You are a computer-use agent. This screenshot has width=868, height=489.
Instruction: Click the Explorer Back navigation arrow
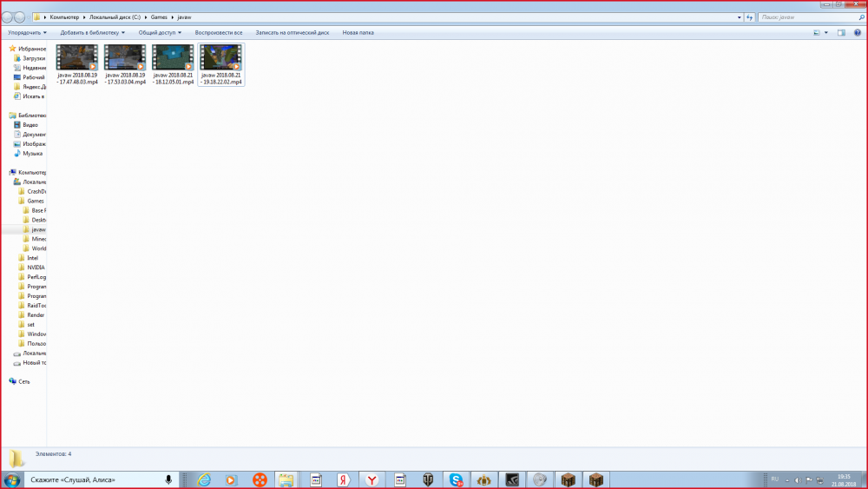pos(7,17)
